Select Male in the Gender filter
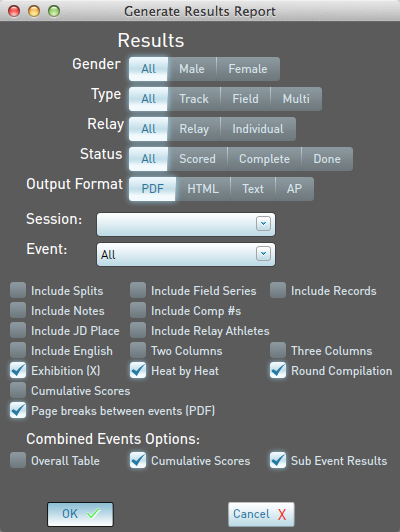The width and height of the screenshot is (400, 532). (192, 69)
